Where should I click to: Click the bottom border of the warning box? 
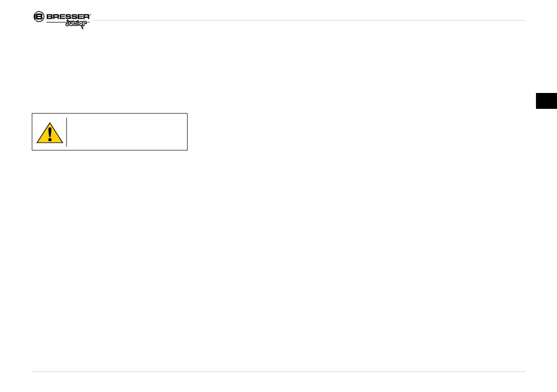[x=109, y=150]
